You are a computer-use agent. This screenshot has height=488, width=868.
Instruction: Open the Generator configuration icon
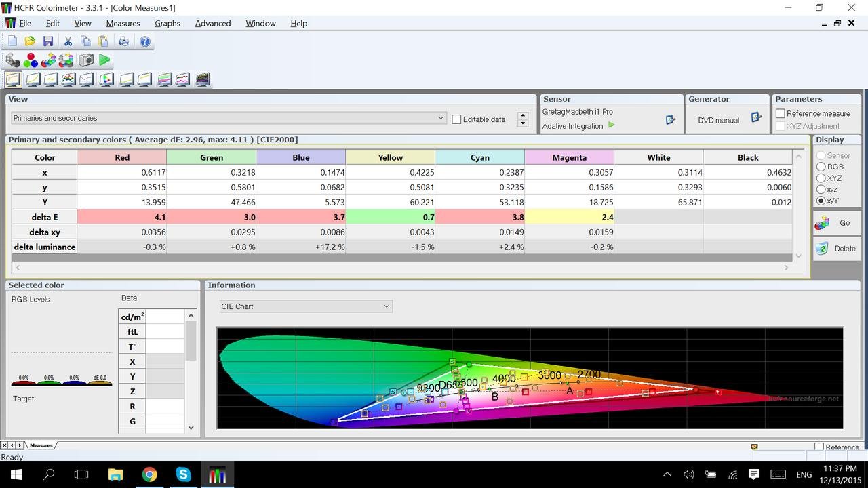(756, 118)
